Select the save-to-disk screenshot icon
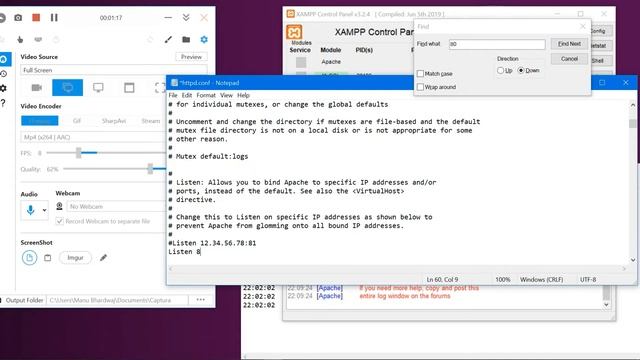Viewport: 640px width, 360px height. [29, 258]
